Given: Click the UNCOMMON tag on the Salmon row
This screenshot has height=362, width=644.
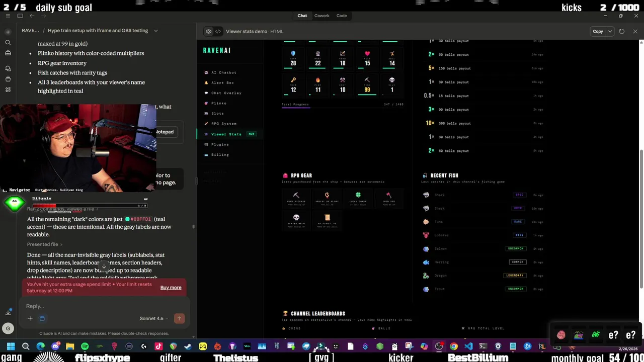Looking at the screenshot, I should [x=516, y=248].
